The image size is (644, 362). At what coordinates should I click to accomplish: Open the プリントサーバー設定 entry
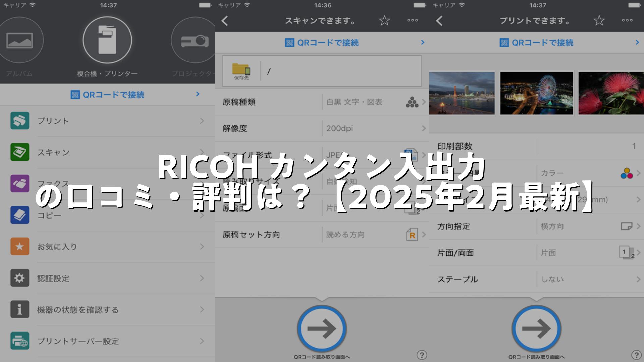click(x=107, y=341)
